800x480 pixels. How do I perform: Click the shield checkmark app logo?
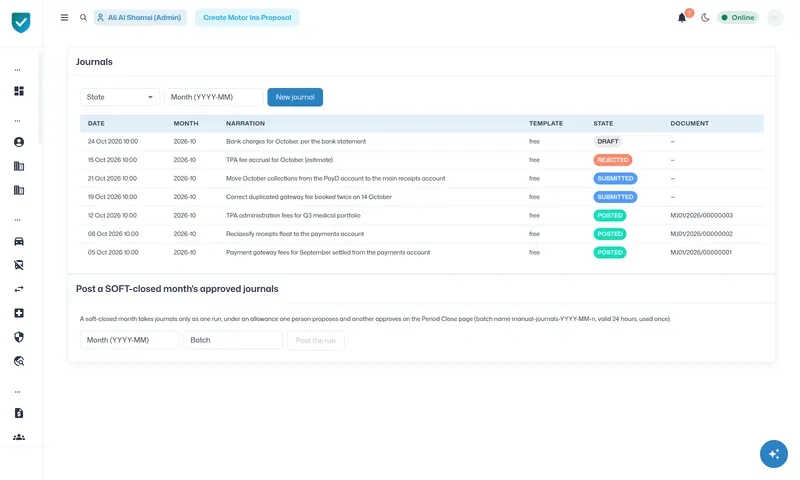pyautogui.click(x=21, y=22)
